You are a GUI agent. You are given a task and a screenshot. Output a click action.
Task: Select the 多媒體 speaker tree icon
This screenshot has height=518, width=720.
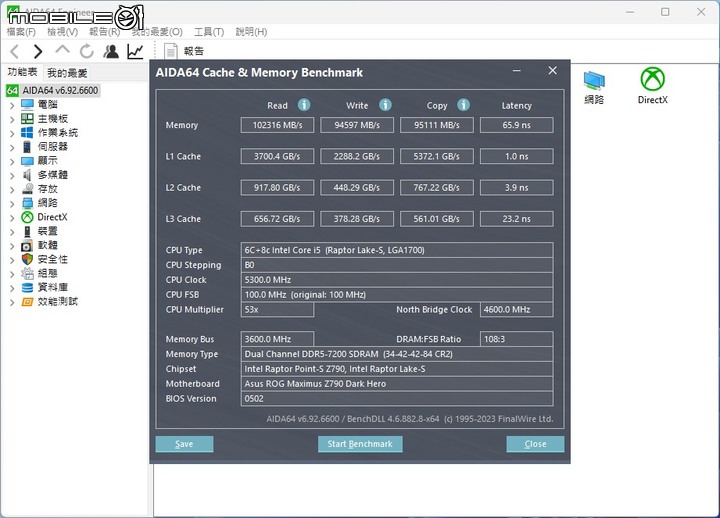pyautogui.click(x=27, y=175)
